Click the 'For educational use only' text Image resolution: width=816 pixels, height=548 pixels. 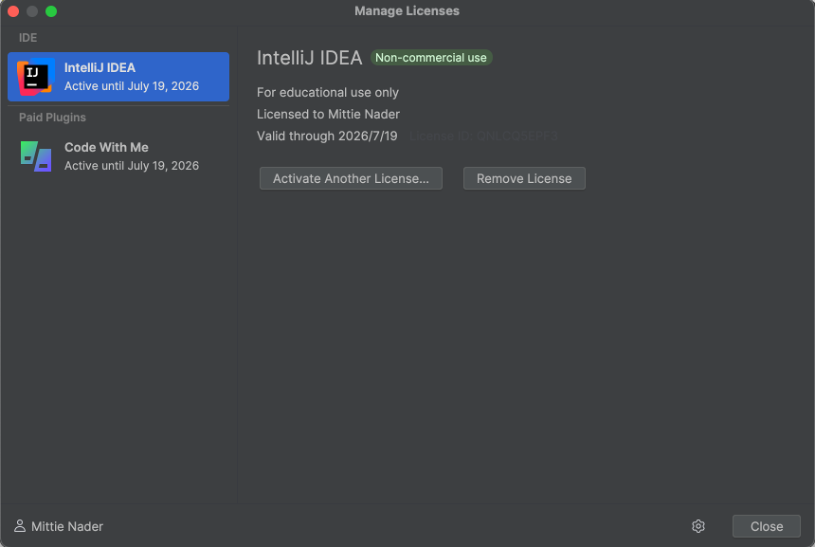point(328,92)
